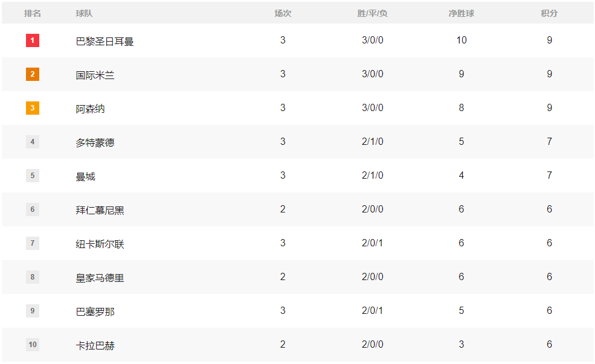Open the 拜仁慕尼黑 team page

tap(100, 210)
